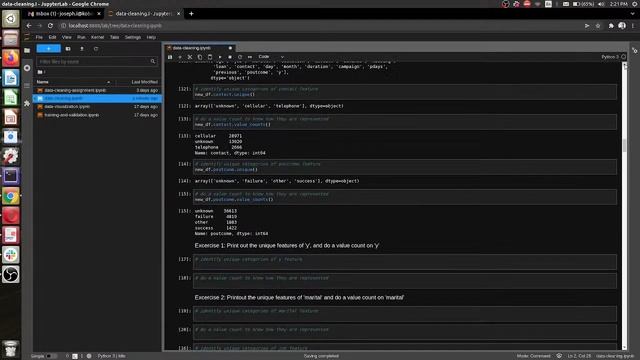This screenshot has height=360, width=640.
Task: Open the system volume indicator
Action: (601, 4)
